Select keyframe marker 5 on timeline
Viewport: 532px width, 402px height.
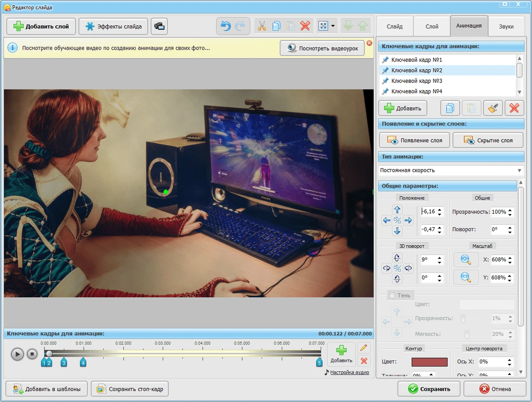(319, 362)
